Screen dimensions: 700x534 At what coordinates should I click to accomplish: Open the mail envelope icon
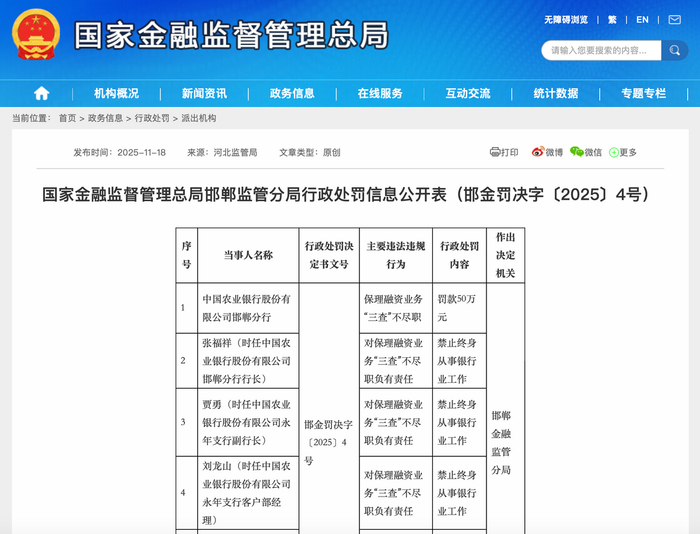point(674,20)
